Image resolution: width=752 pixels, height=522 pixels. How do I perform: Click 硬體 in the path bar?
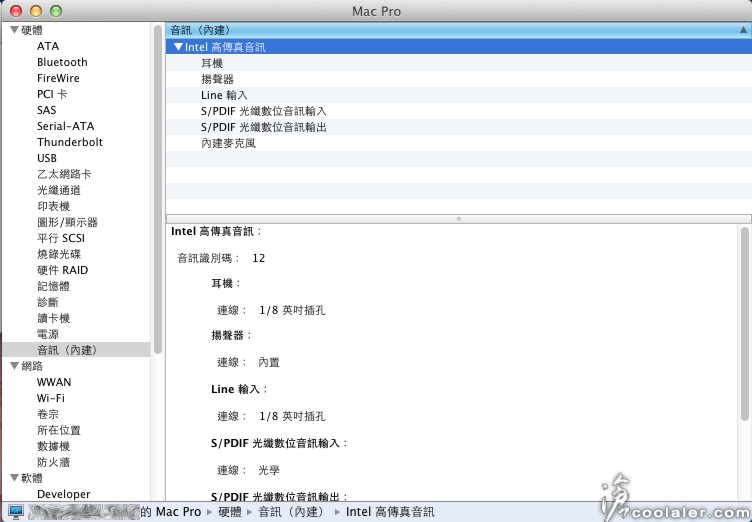click(x=230, y=511)
